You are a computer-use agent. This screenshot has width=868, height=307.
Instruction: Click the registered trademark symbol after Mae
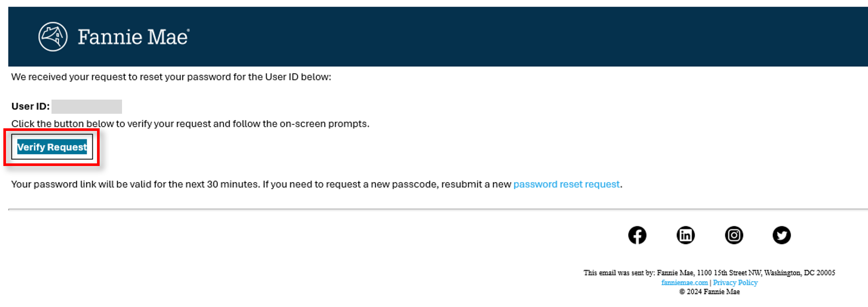pos(188,30)
